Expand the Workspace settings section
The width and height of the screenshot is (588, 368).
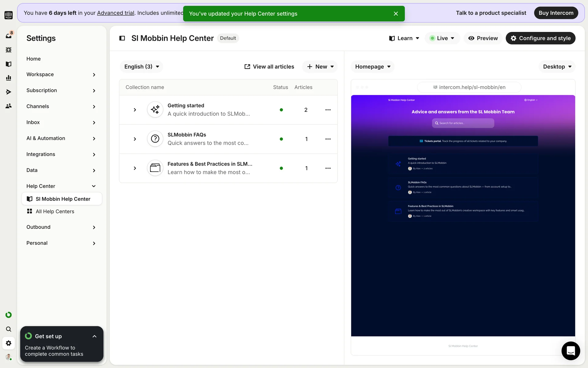point(61,75)
